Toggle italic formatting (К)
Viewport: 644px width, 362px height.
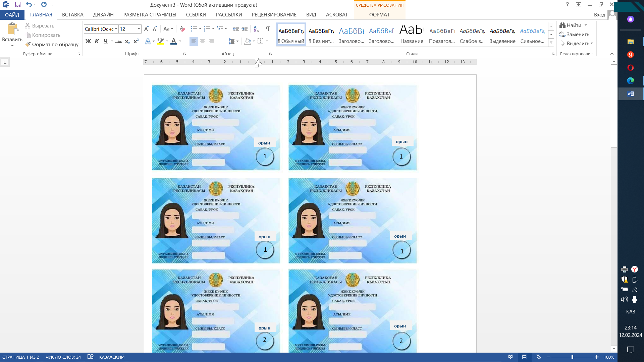[x=97, y=41]
